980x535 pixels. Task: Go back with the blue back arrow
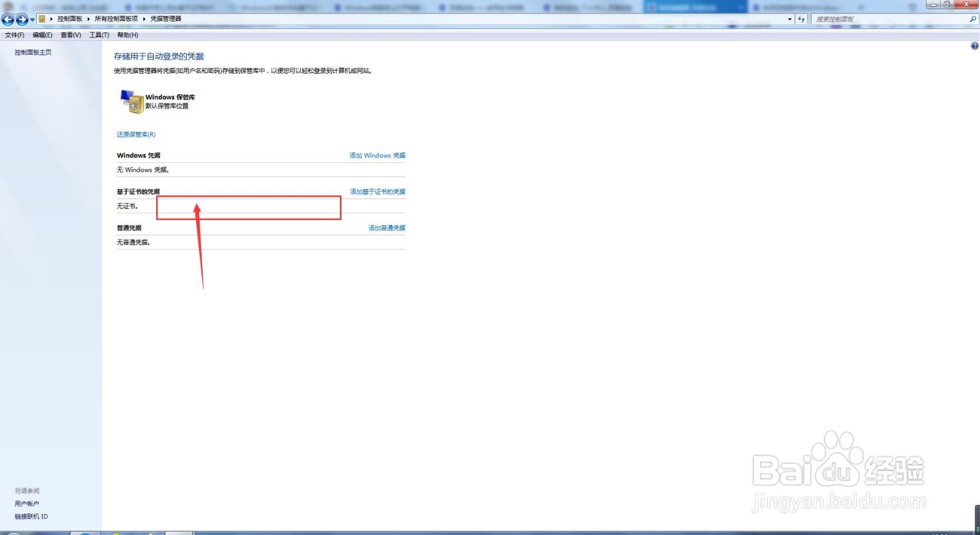click(x=8, y=20)
